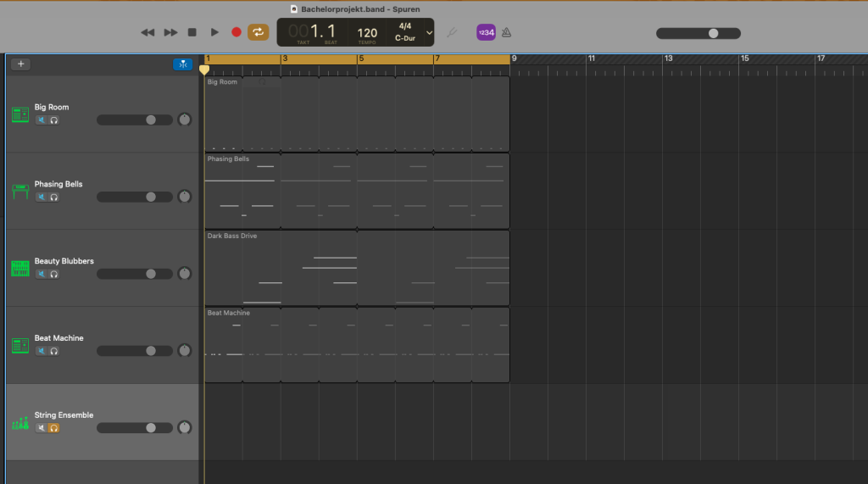Click the Beauty Blubbers synth icon
Screen dimensions: 868x484
tap(19, 269)
